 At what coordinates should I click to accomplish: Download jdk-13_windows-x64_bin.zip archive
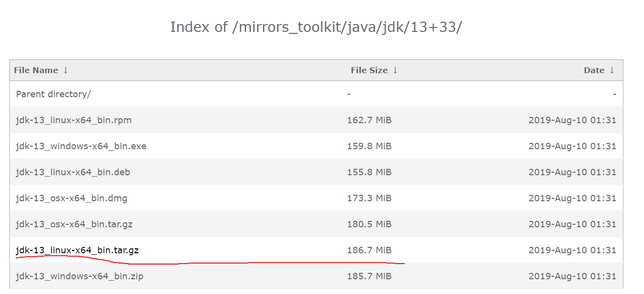tap(80, 276)
